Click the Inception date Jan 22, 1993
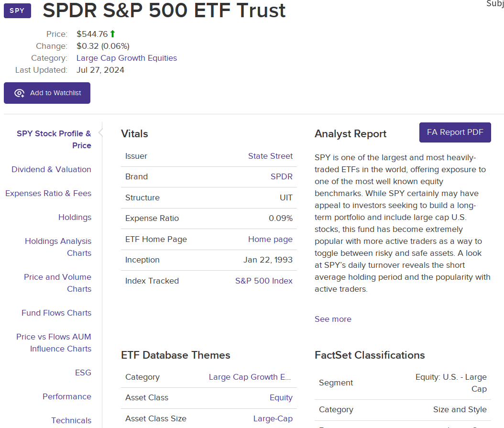The width and height of the screenshot is (504, 428). (268, 260)
